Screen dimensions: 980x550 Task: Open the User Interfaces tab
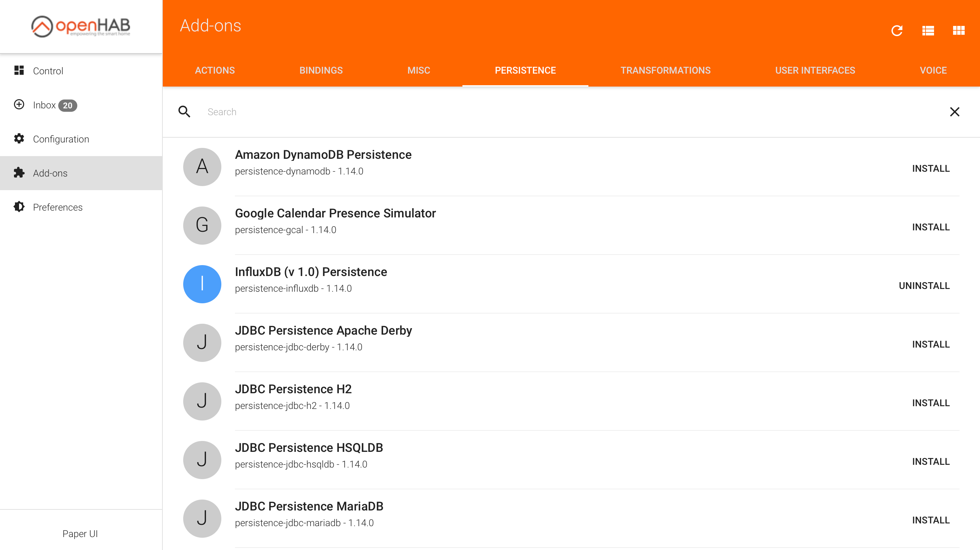tap(815, 71)
